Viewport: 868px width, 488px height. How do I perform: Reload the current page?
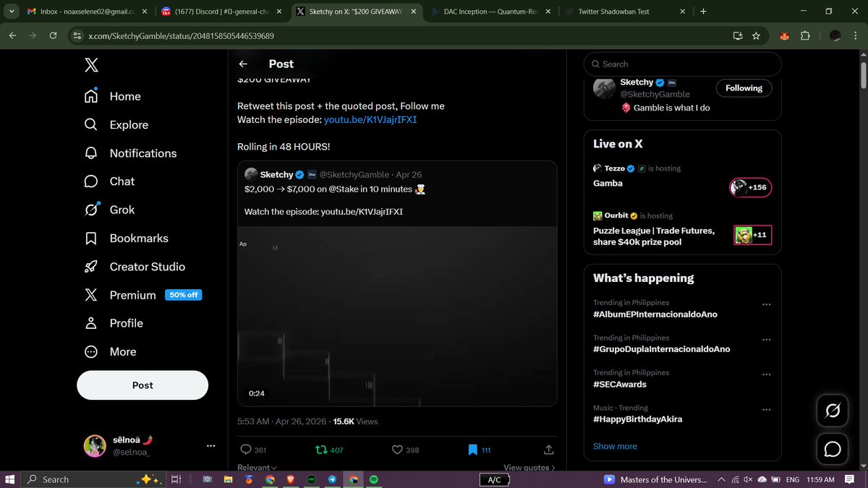coord(53,35)
